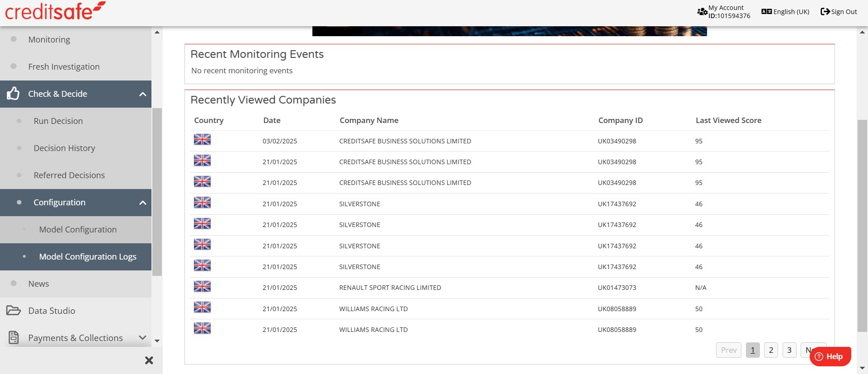
Task: Click Recently Viewed Companies heading
Action: click(x=263, y=100)
